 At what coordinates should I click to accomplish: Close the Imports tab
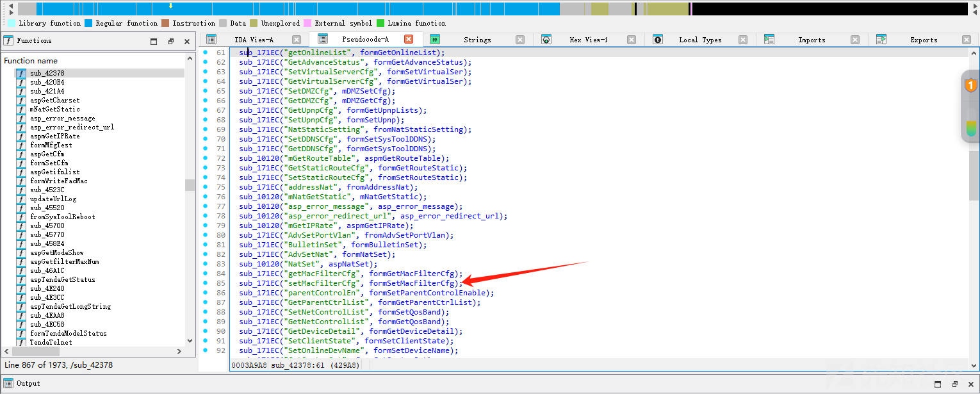[x=855, y=40]
